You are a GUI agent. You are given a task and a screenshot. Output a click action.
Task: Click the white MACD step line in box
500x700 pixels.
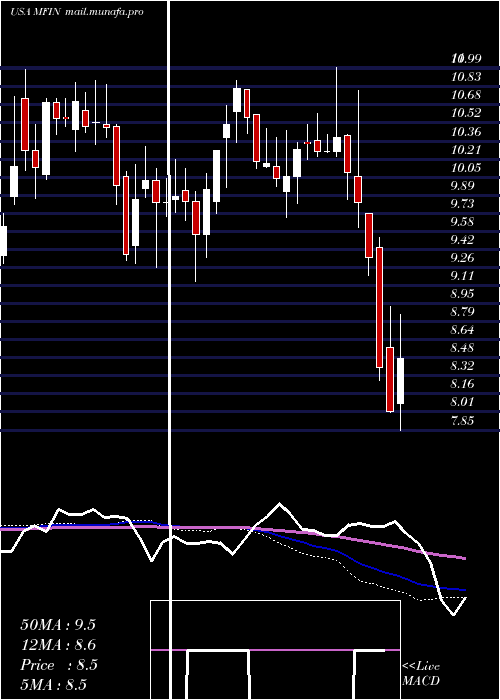pyautogui.click(x=218, y=651)
